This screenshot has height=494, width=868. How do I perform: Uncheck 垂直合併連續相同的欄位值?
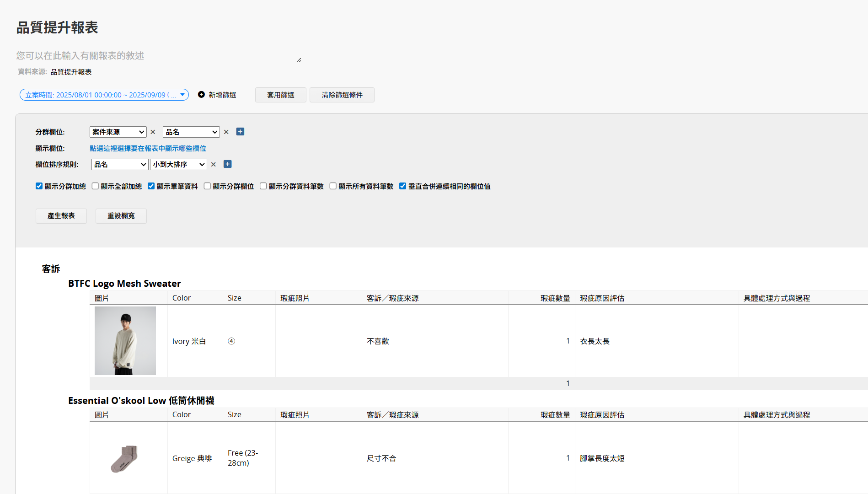point(402,186)
